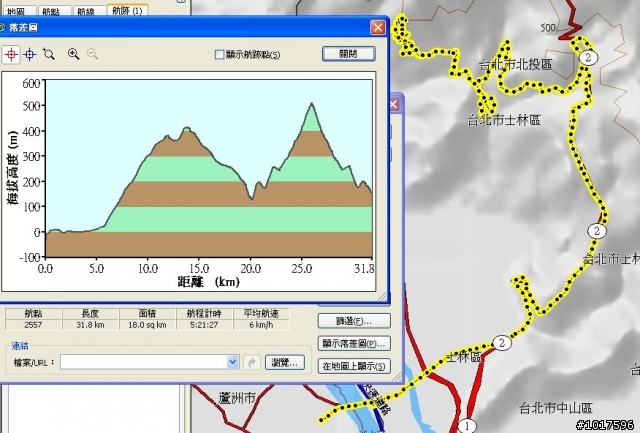Click the 海拔高度 (m) axis label
640x433 pixels.
point(13,167)
